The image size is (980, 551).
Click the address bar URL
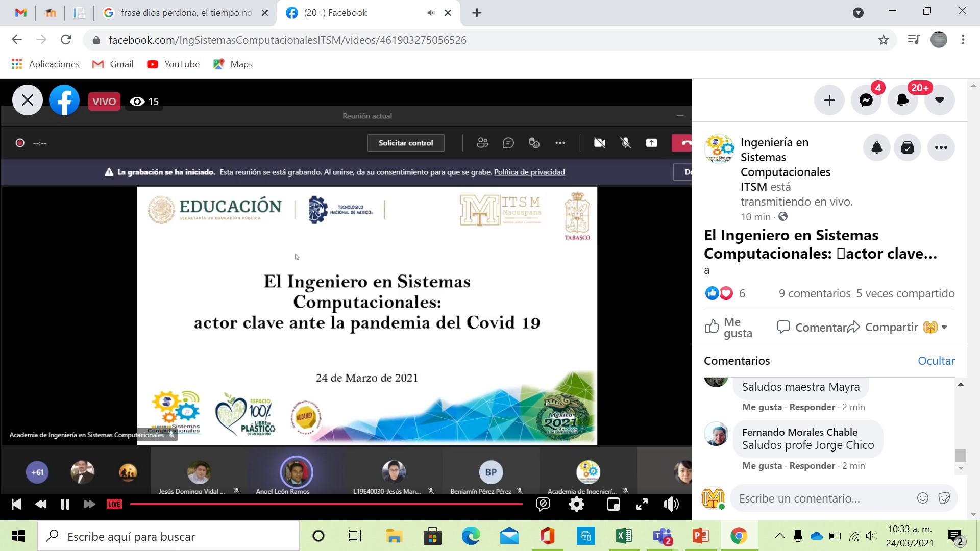coord(287,40)
